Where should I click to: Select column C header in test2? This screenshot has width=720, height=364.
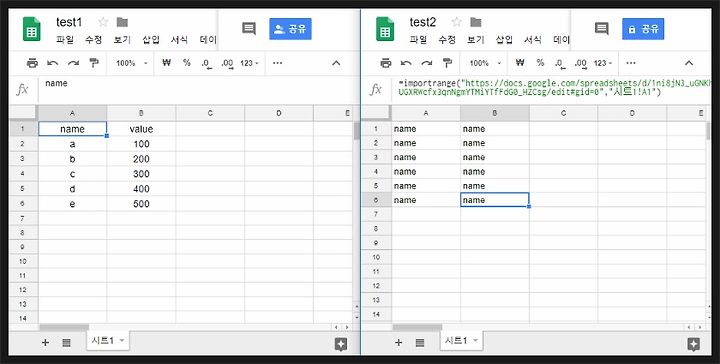(563, 113)
